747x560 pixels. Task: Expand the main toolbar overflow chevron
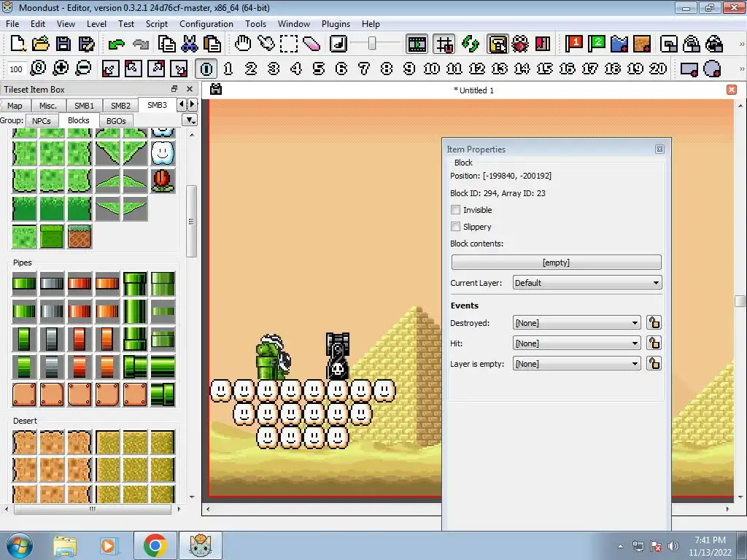(x=741, y=44)
